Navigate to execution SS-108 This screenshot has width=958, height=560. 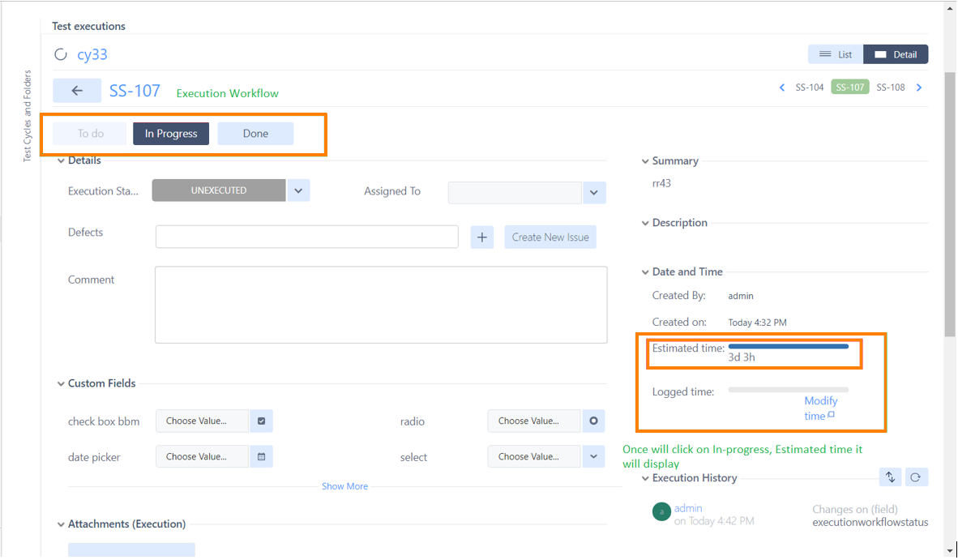tap(890, 87)
